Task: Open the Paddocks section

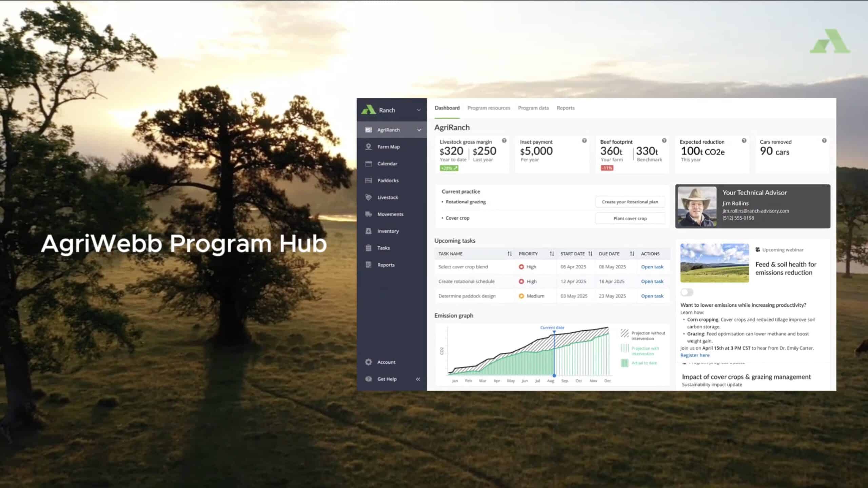Action: pyautogui.click(x=388, y=180)
